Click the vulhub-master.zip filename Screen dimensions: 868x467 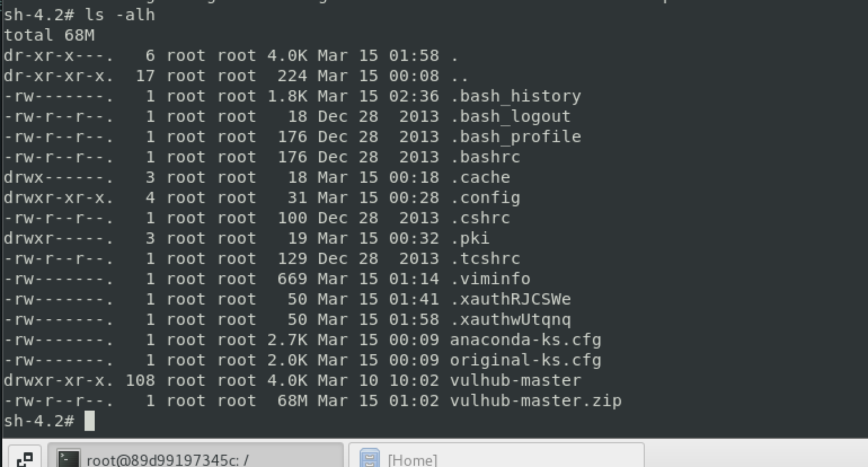click(535, 400)
